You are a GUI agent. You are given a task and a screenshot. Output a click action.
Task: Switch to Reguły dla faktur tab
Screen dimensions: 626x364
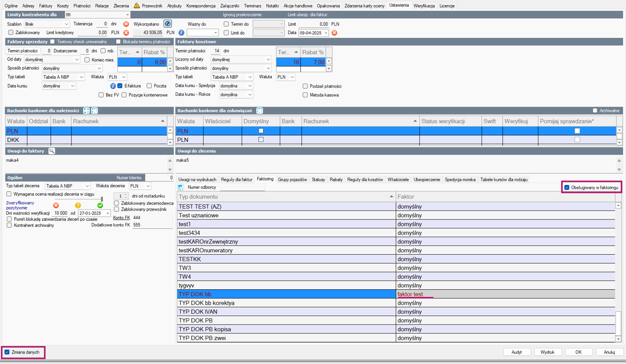236,180
